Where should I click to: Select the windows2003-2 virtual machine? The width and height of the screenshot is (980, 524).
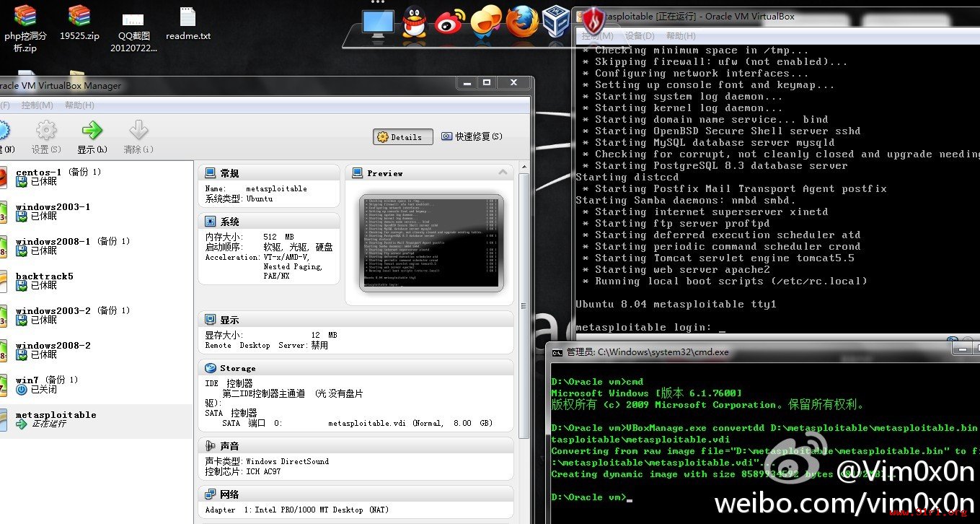[x=97, y=315]
